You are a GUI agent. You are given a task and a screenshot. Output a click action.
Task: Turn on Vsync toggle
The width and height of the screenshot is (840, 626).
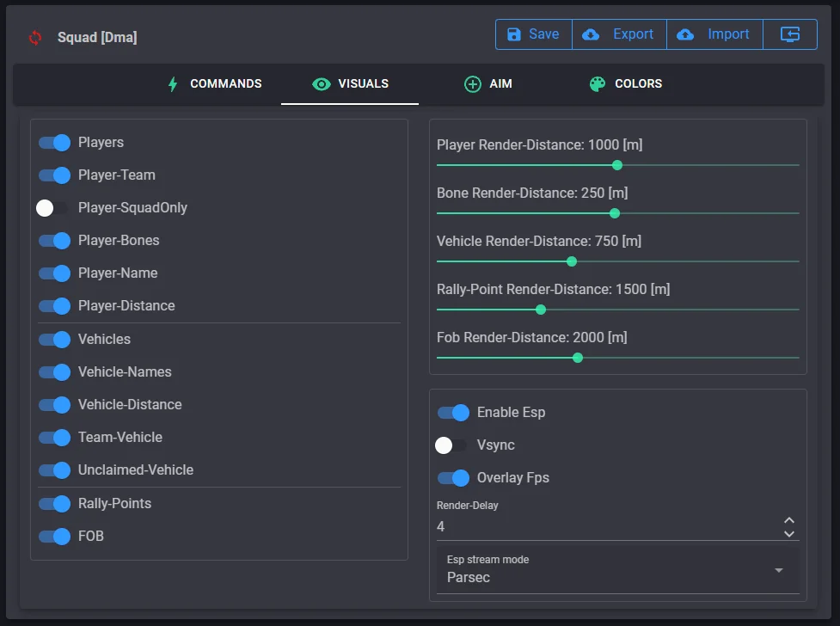[451, 445]
